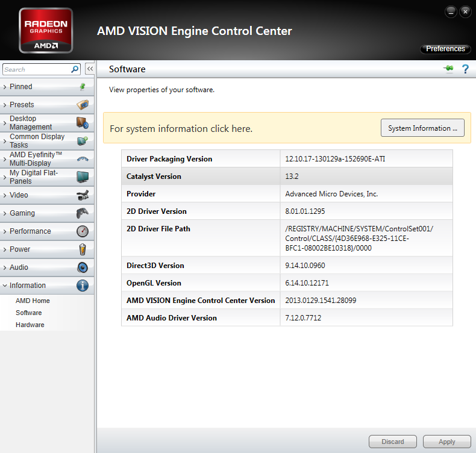Click the Direct3D Version value 9.14.10.0960
The height and width of the screenshot is (453, 476).
[x=305, y=266]
